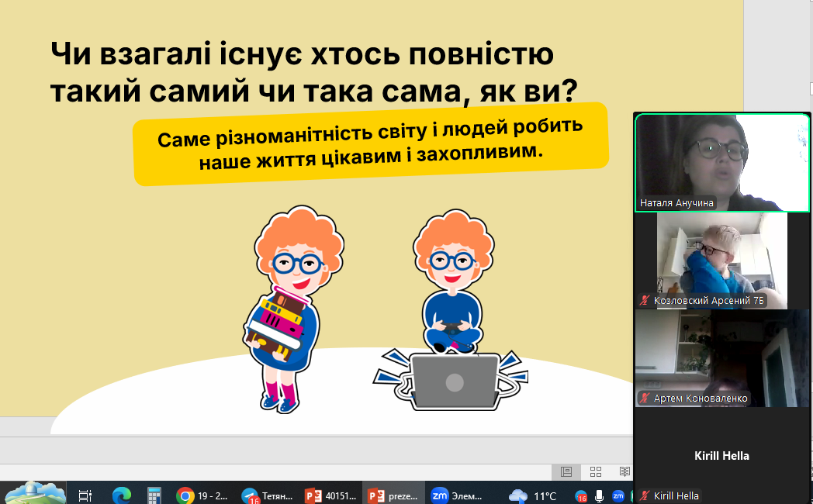Click the tray Telegram icon with badge 16
The width and height of the screenshot is (813, 504).
(x=581, y=496)
